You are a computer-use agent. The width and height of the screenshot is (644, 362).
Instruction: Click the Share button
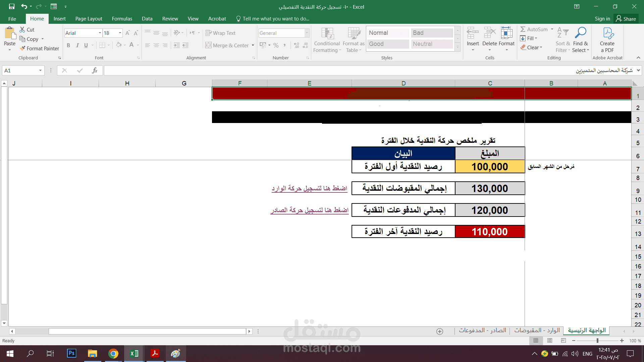click(626, 19)
